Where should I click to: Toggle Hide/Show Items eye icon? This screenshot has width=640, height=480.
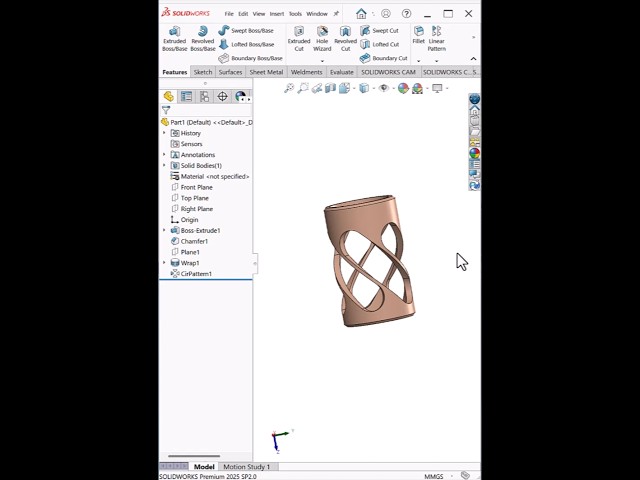384,88
